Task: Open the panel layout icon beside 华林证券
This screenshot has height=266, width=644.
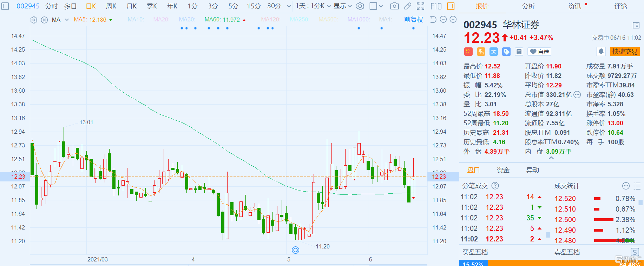Action: [x=636, y=25]
